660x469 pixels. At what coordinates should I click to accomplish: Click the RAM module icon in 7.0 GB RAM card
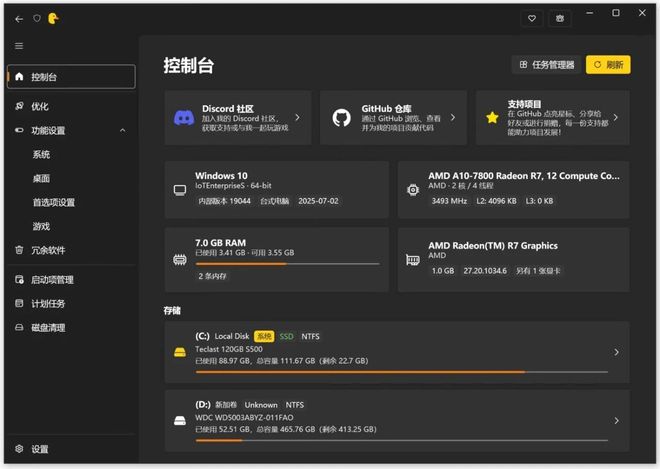coord(180,260)
